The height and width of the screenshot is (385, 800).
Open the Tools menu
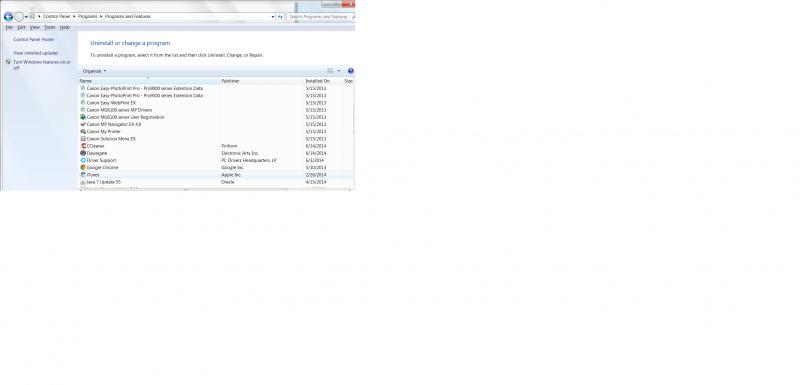(x=49, y=28)
